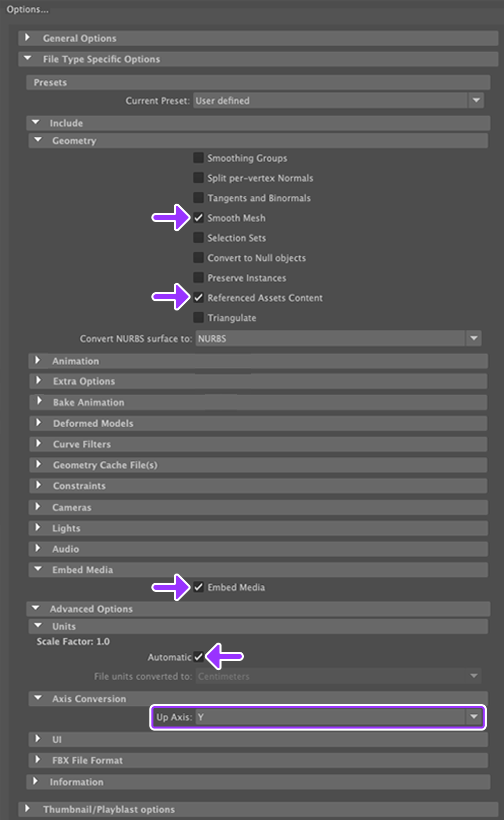
Task: Open the Up Axis dropdown
Action: pyautogui.click(x=338, y=717)
